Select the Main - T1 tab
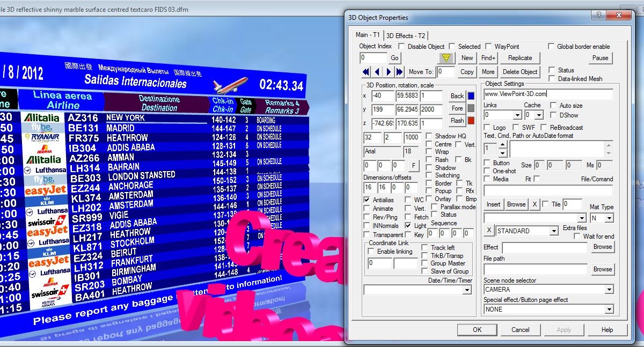 click(x=368, y=35)
